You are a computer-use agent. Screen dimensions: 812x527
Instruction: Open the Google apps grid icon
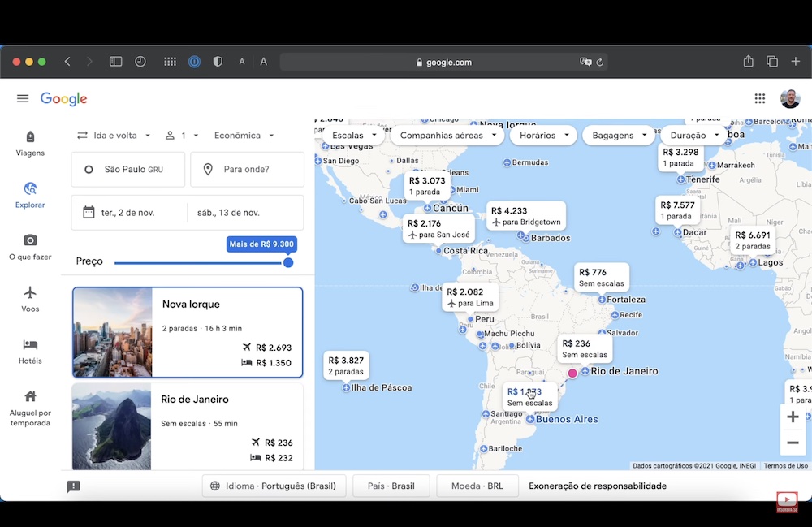coord(760,98)
